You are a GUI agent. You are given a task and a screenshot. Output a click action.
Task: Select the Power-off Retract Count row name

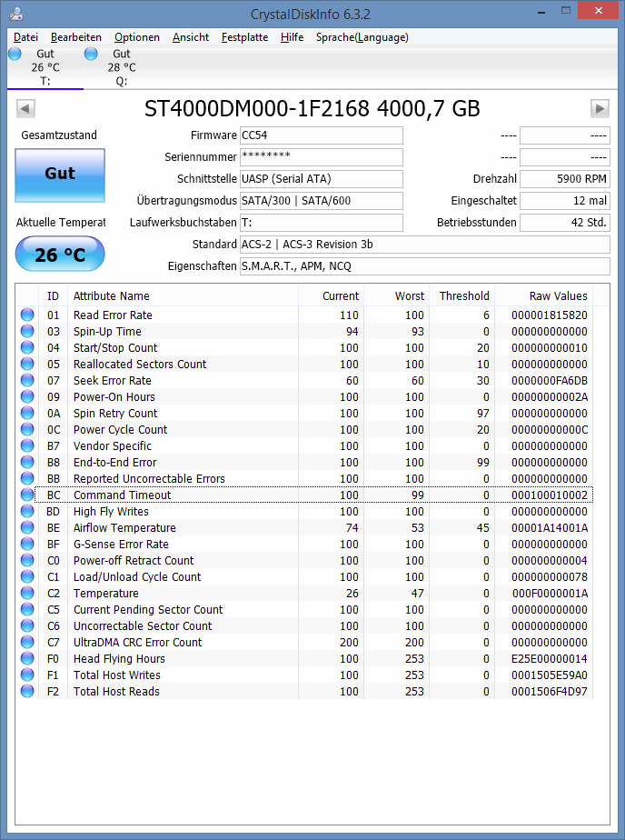pyautogui.click(x=134, y=560)
